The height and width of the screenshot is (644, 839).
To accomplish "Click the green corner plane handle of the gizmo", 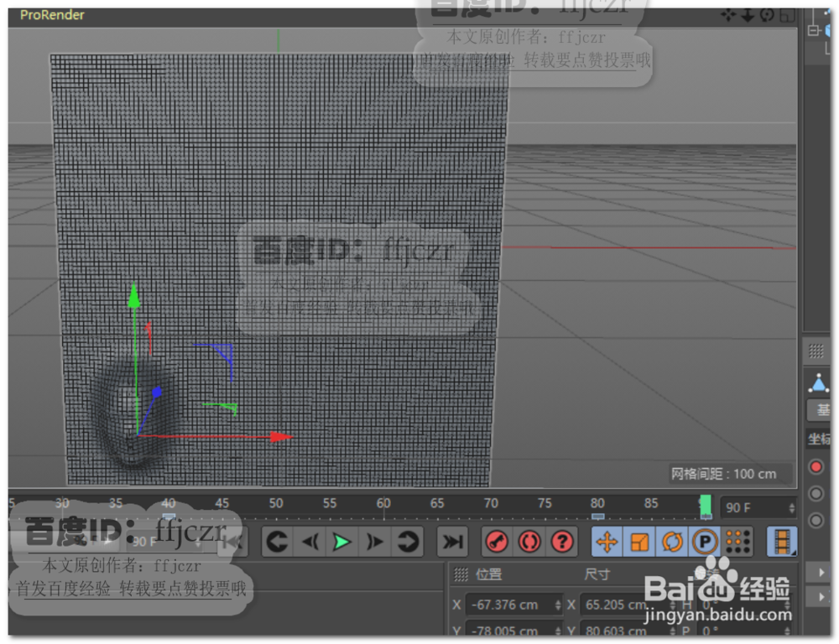I will click(229, 408).
